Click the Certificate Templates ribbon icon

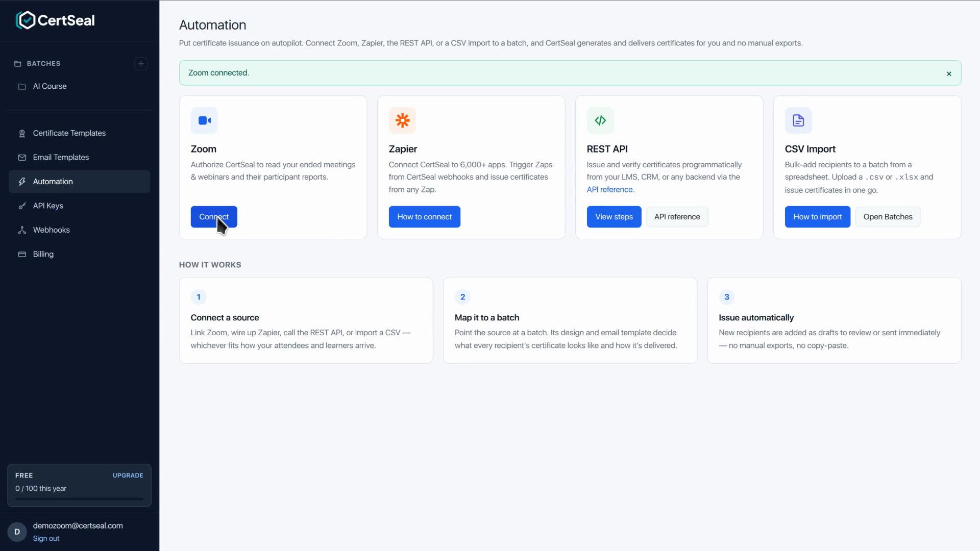(22, 134)
